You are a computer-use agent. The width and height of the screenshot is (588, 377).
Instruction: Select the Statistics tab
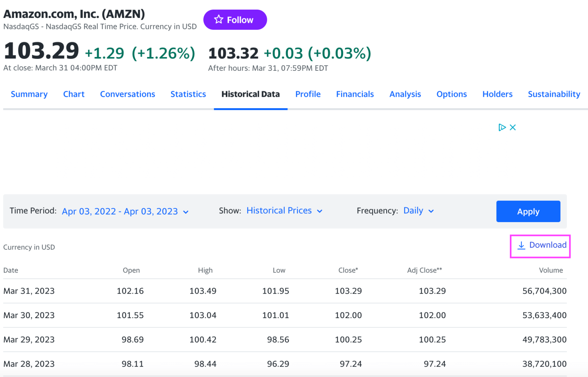click(188, 94)
